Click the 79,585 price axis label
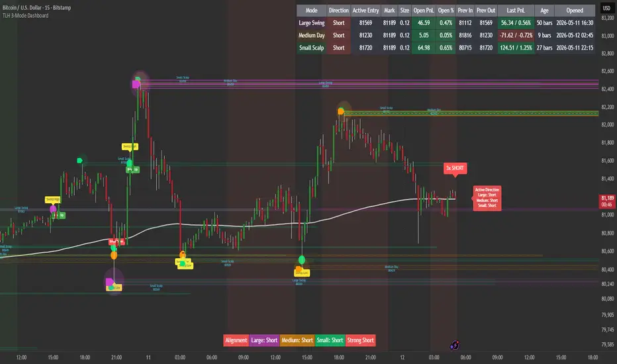Image resolution: width=617 pixels, height=364 pixels. pos(608,345)
